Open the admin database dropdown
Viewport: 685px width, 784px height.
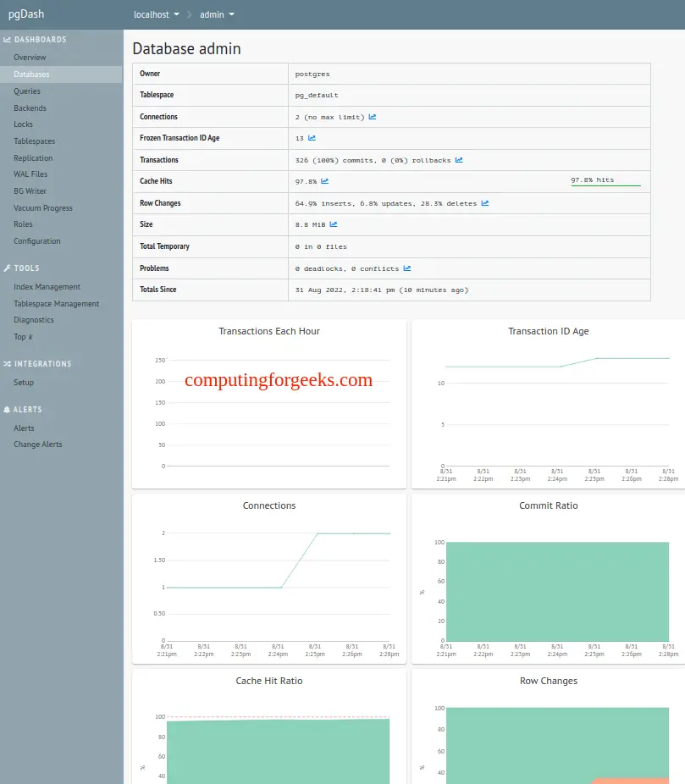[217, 14]
